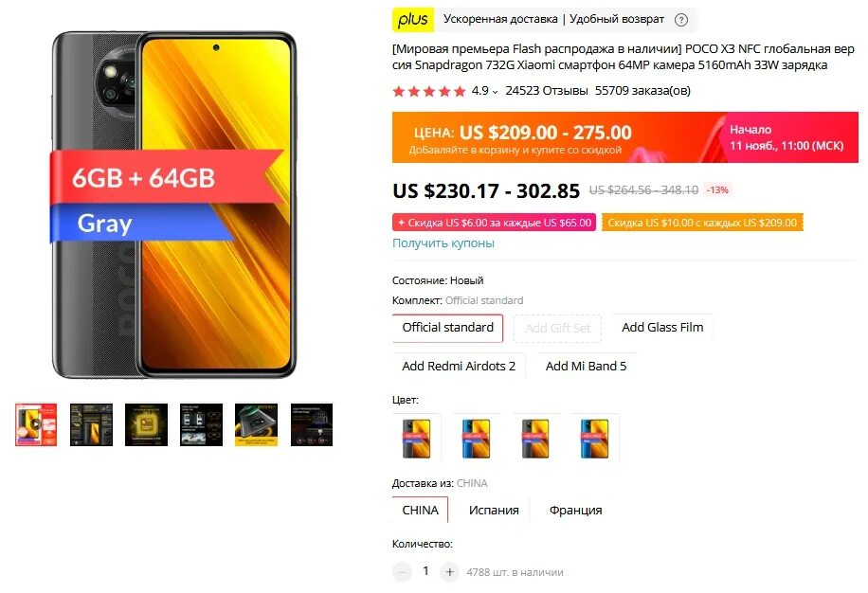This screenshot has width=868, height=593.
Task: Select the first gray phone color swatch
Action: point(417,438)
